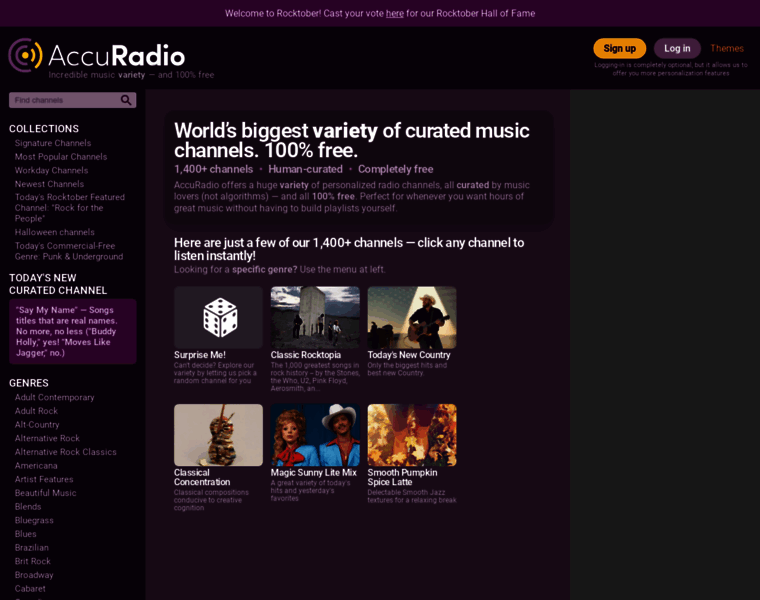This screenshot has height=600, width=760.
Task: Select Blends genre
Action: click(28, 506)
